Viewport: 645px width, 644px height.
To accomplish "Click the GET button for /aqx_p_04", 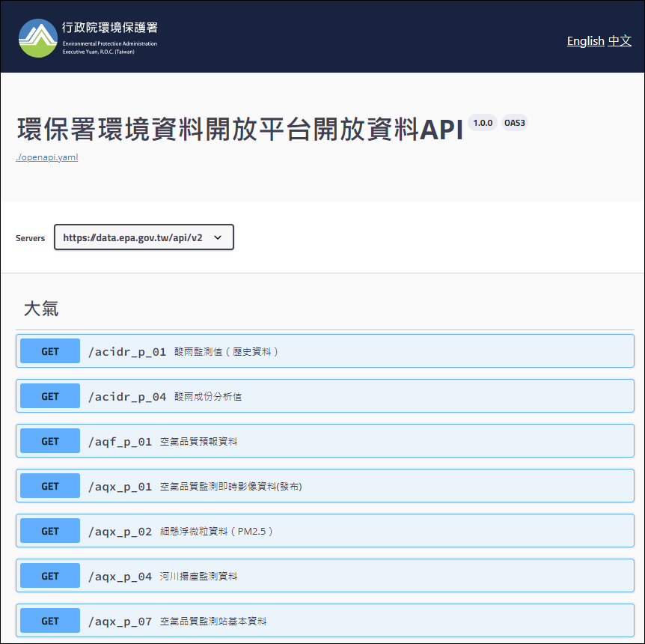I will pos(50,576).
